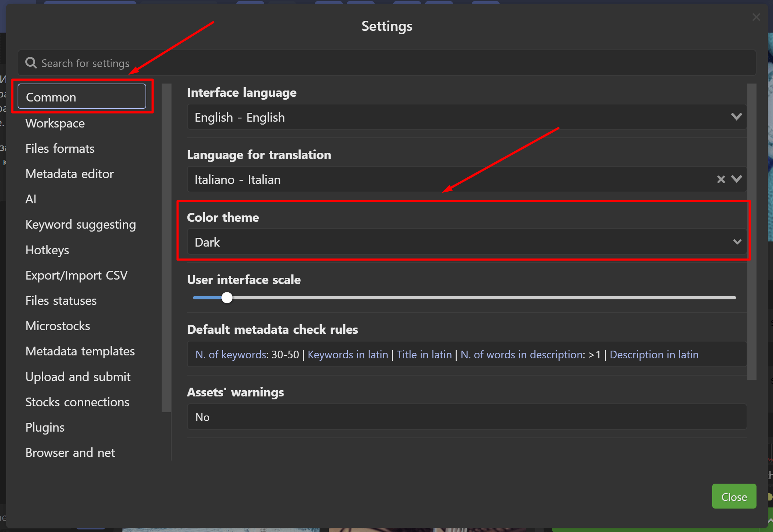Switch to the Workspace settings section
Screen dimensions: 773x532
55,123
